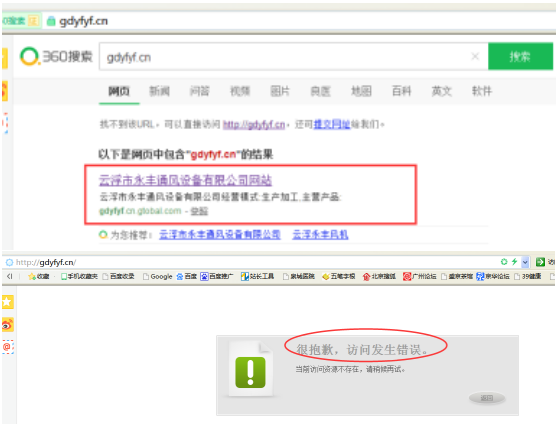
Task: Open the 百度推广 bookmark
Action: (217, 276)
